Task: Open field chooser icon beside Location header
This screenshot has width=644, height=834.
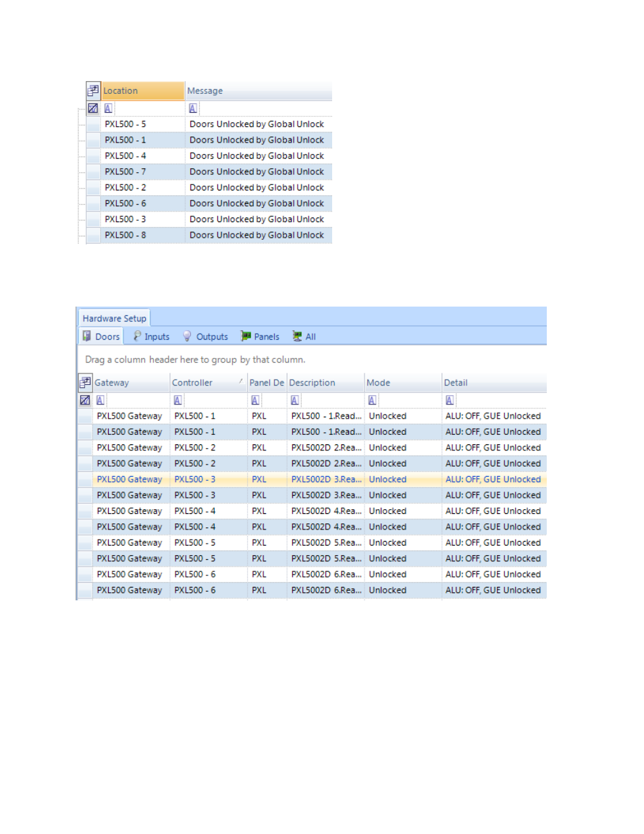Action: pyautogui.click(x=93, y=90)
